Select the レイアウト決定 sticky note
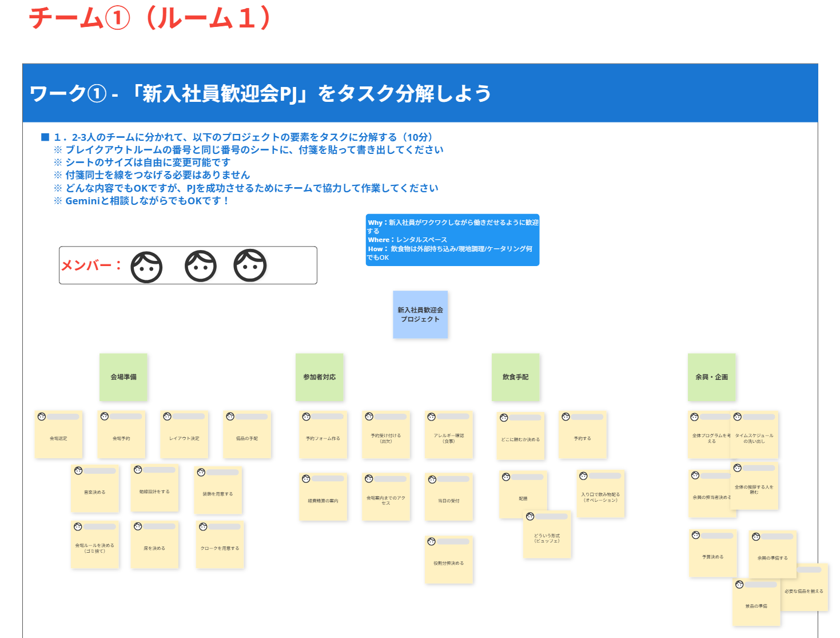Image resolution: width=840 pixels, height=638 pixels. [x=184, y=438]
